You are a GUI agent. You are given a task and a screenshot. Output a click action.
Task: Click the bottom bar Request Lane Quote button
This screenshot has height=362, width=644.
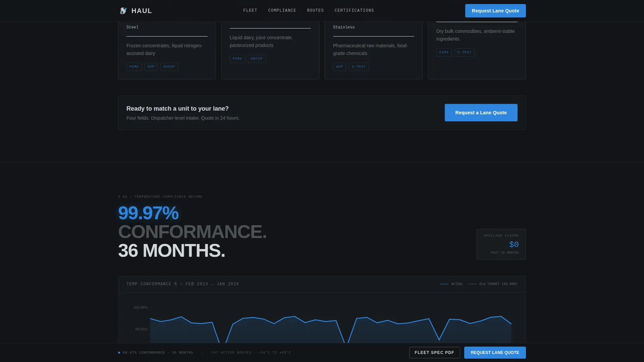point(495,353)
